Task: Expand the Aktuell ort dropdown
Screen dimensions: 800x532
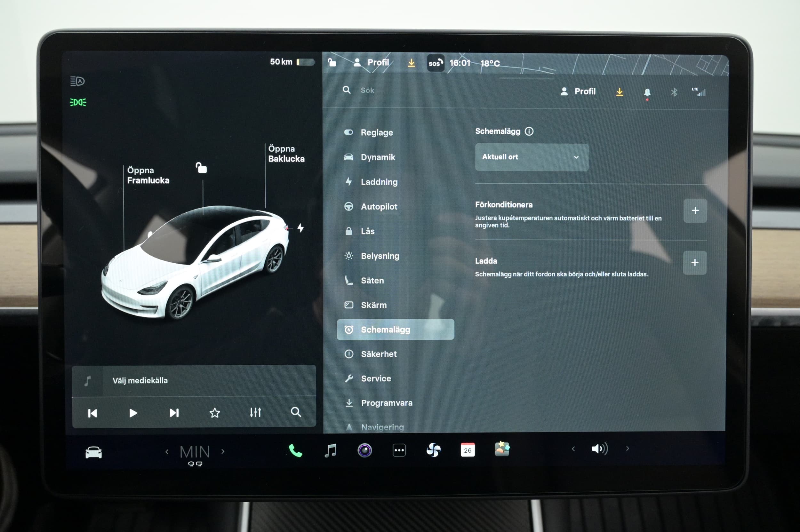Action: 532,157
